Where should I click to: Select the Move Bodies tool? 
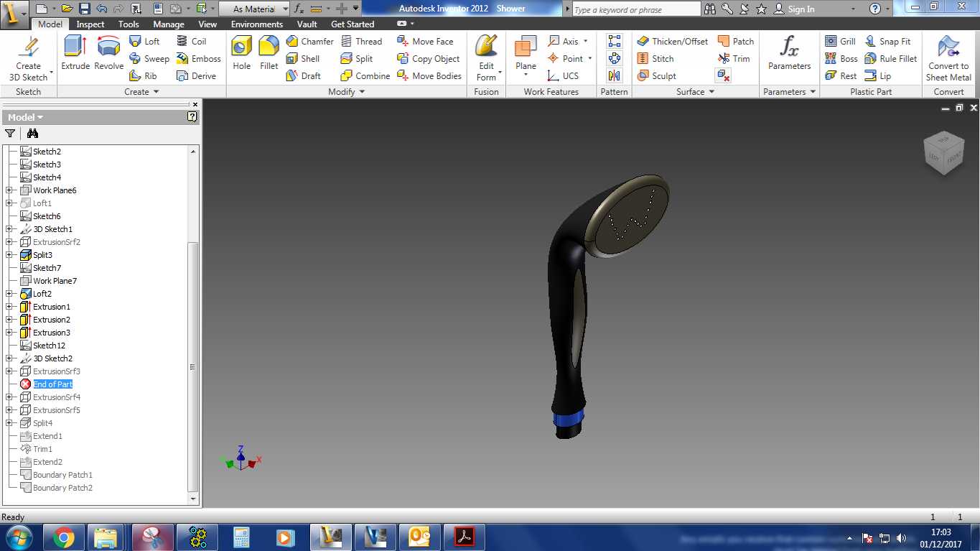click(429, 76)
